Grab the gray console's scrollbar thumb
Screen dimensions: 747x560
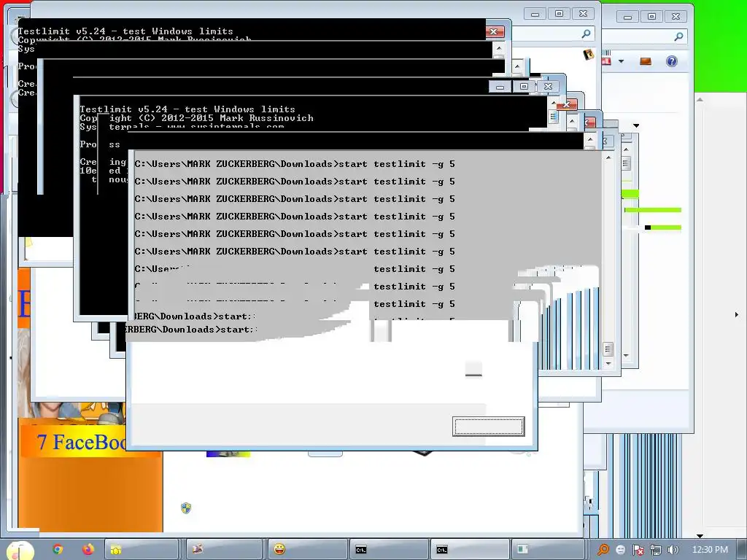[608, 349]
